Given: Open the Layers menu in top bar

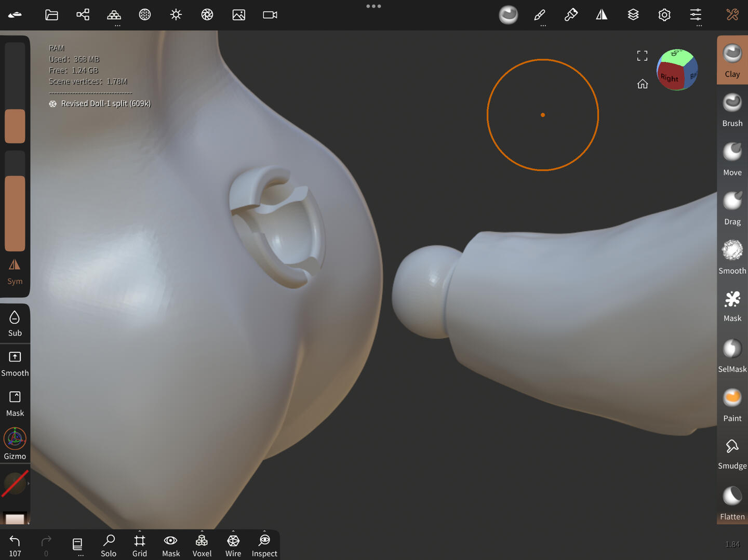Looking at the screenshot, I should 633,15.
